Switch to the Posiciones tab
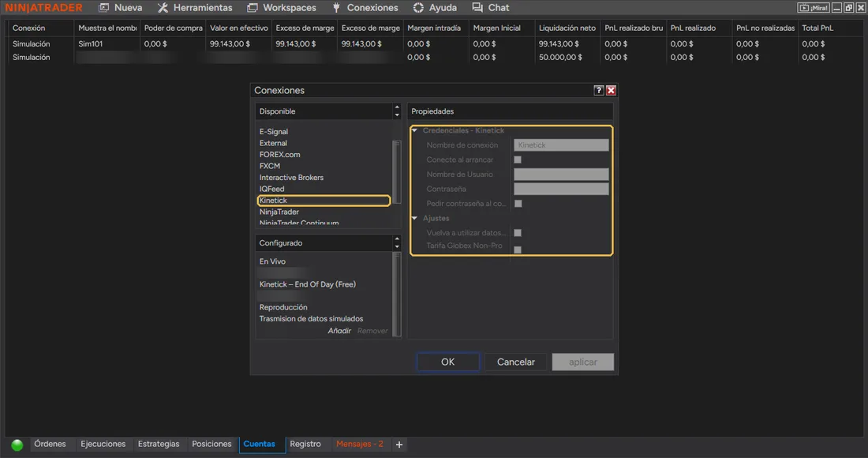The width and height of the screenshot is (868, 458). click(211, 444)
